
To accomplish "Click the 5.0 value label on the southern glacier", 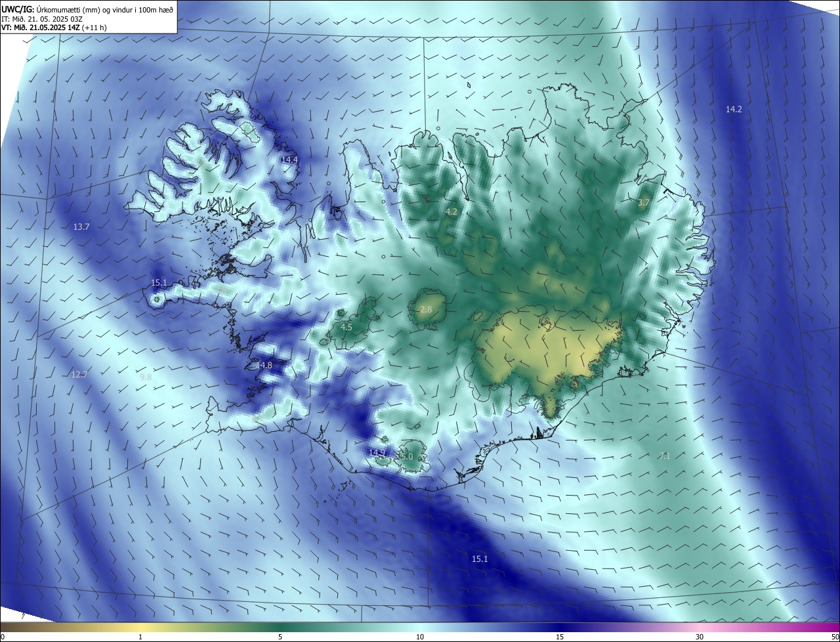I will pos(406,456).
